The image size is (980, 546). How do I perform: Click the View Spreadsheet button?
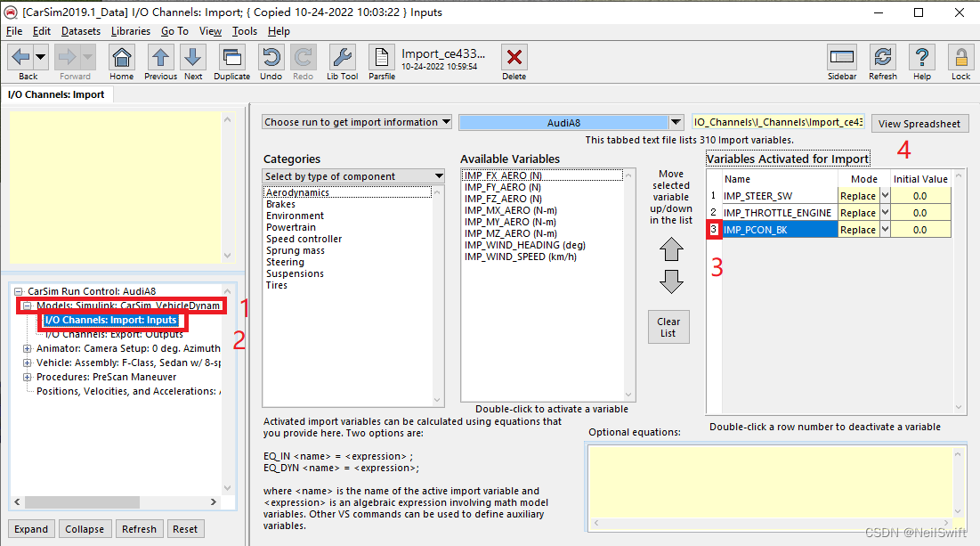click(919, 124)
